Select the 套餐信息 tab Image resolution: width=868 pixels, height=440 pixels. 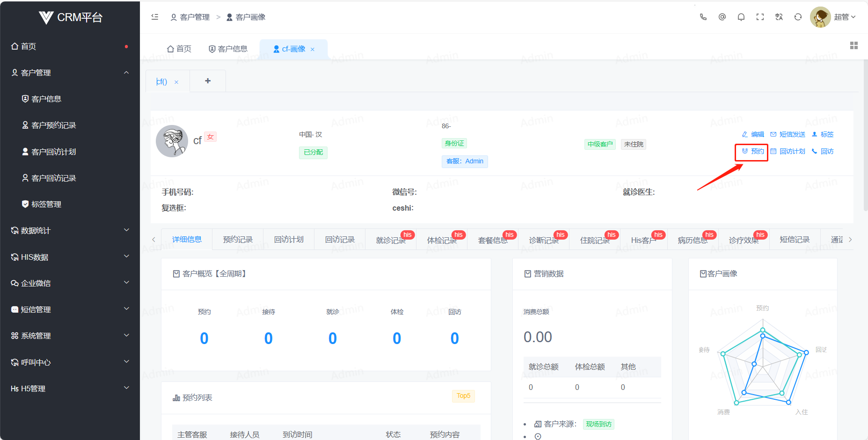[493, 240]
